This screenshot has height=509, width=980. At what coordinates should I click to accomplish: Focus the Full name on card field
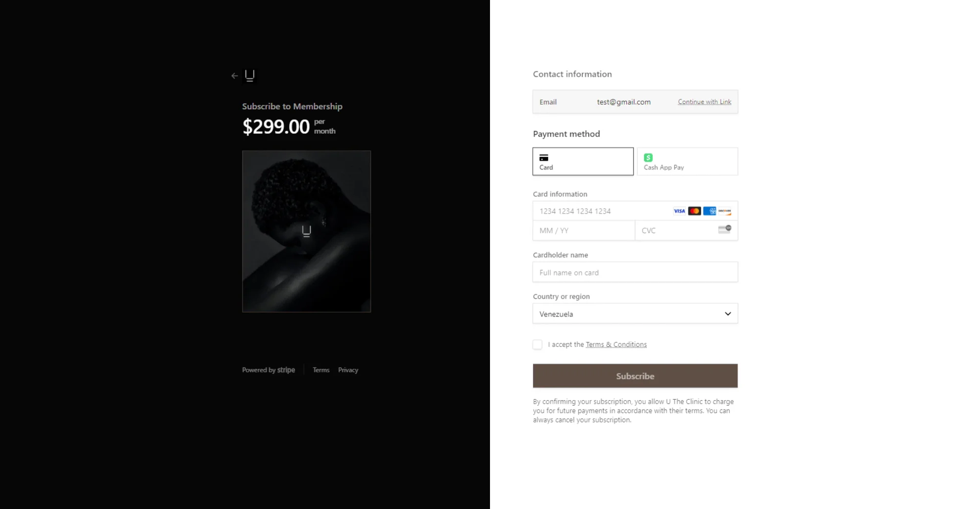635,272
